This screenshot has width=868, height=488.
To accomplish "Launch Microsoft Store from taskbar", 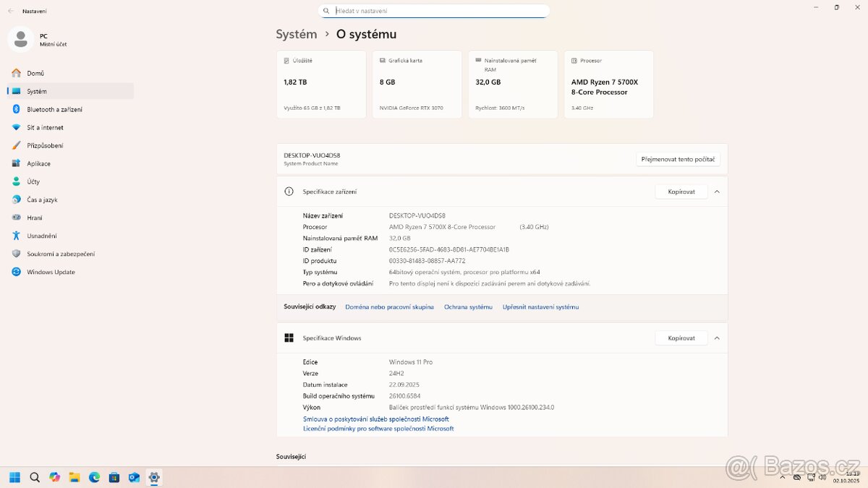I will (114, 477).
